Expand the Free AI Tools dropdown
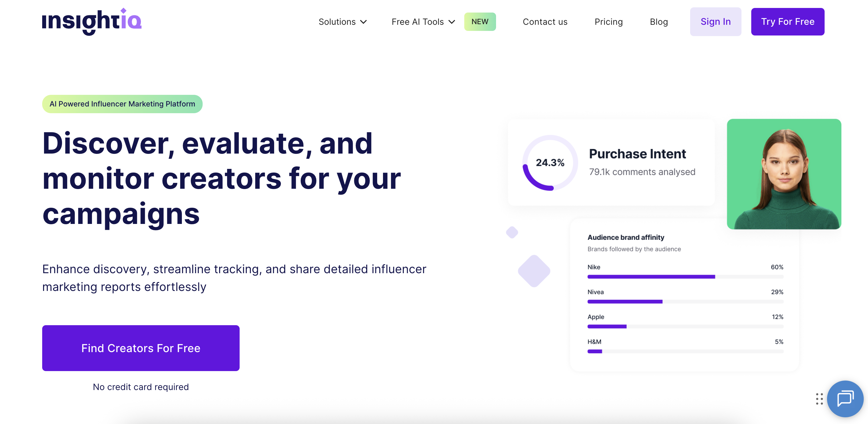 pos(417,22)
